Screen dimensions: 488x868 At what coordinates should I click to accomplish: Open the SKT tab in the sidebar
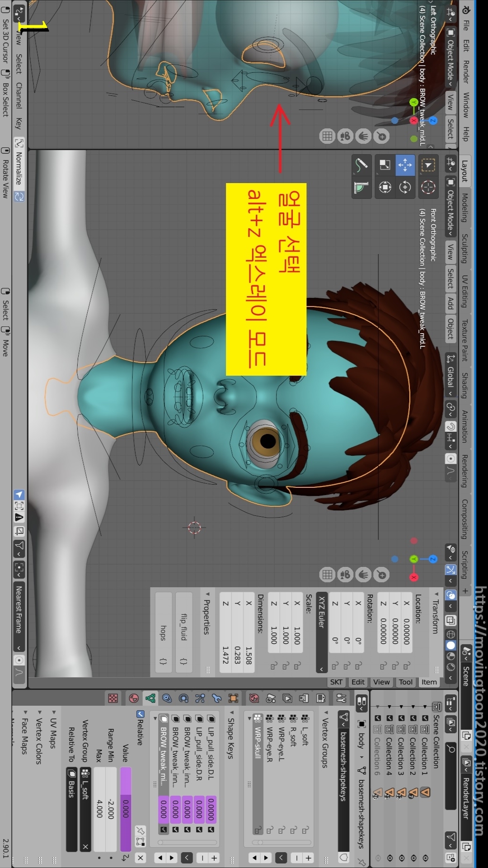(336, 682)
